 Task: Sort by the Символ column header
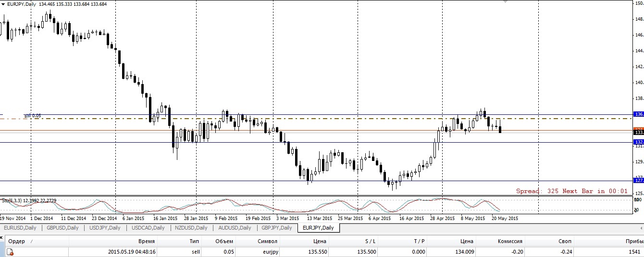267,241
